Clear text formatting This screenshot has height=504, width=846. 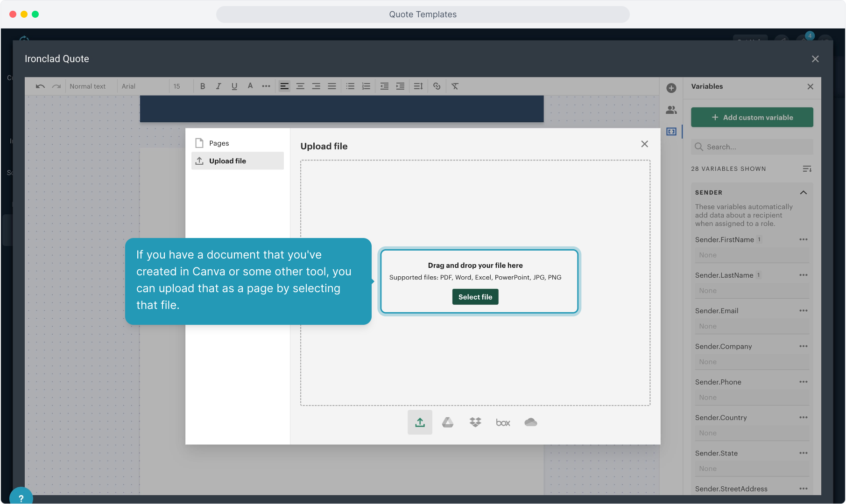point(455,86)
